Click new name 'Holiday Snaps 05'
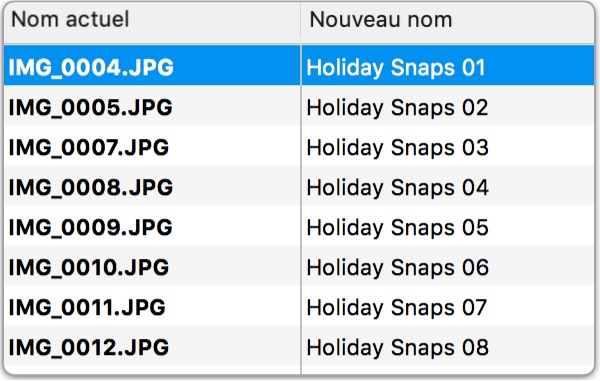The width and height of the screenshot is (600, 381). coord(398,228)
